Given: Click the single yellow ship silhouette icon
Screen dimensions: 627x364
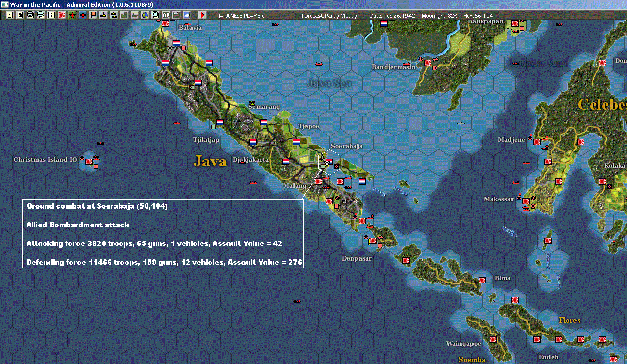Looking at the screenshot, I should pos(104,15).
